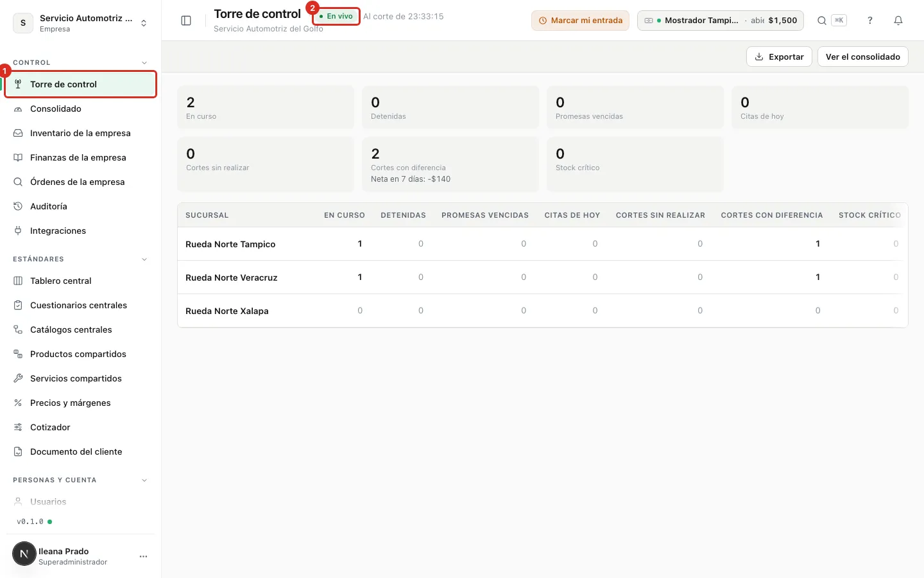The height and width of the screenshot is (578, 924).
Task: Open Cuestionarios centrales
Action: (x=80, y=305)
